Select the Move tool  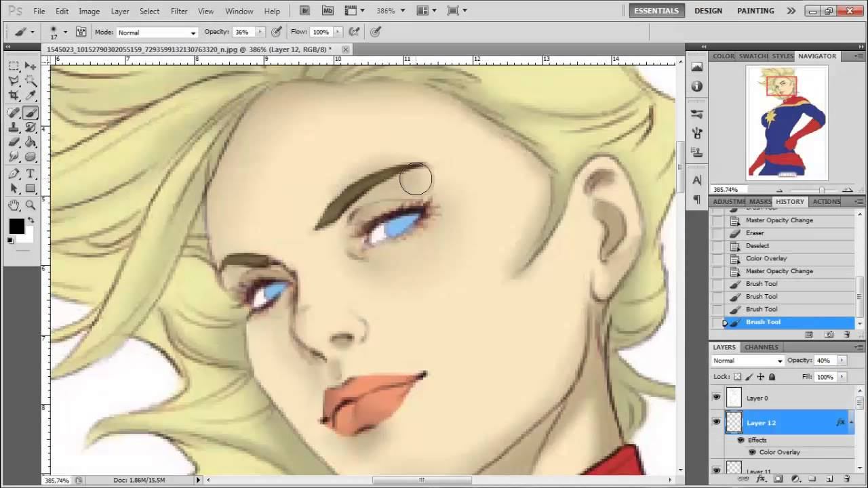click(31, 66)
